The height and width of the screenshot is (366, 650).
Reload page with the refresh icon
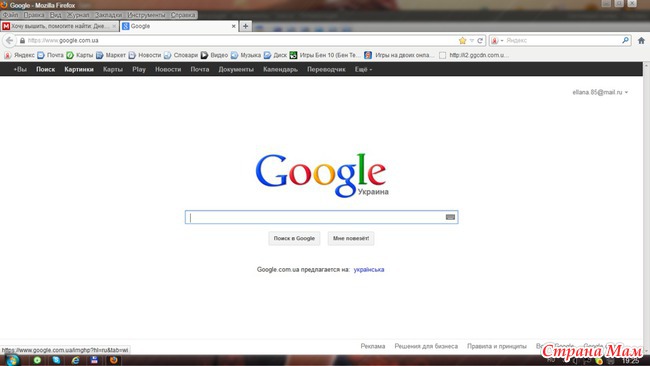click(x=480, y=41)
